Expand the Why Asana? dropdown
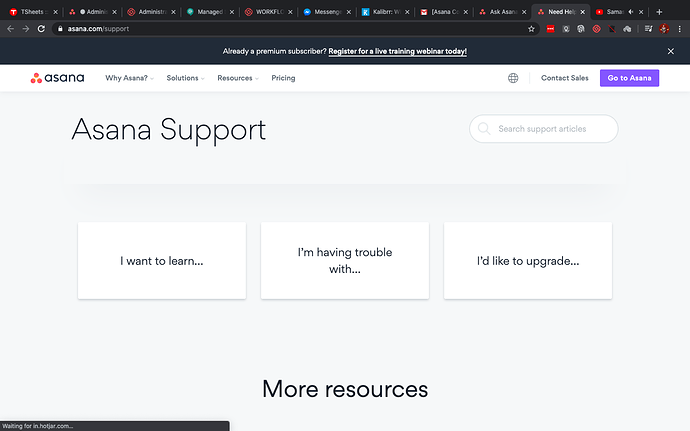 tap(129, 78)
